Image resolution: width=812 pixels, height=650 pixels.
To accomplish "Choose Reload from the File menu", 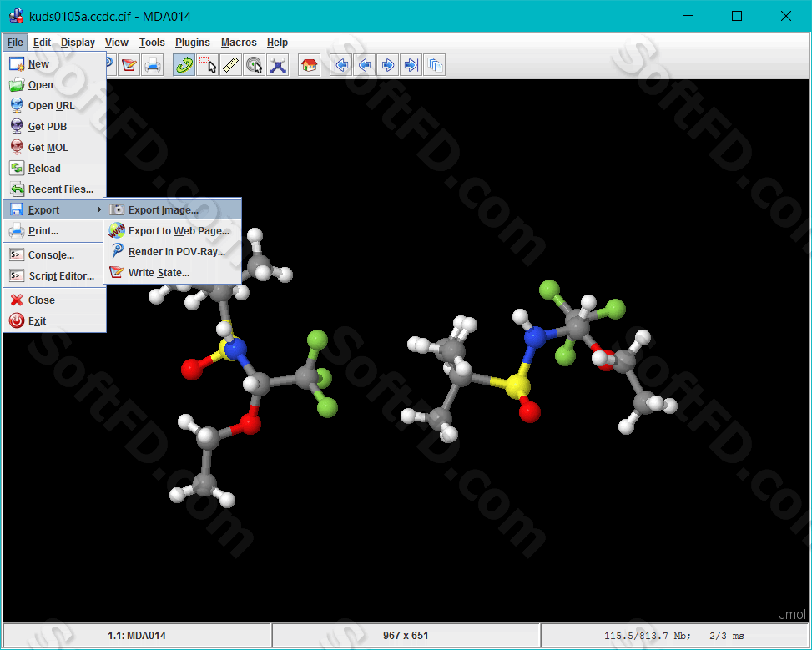I will tap(55, 169).
